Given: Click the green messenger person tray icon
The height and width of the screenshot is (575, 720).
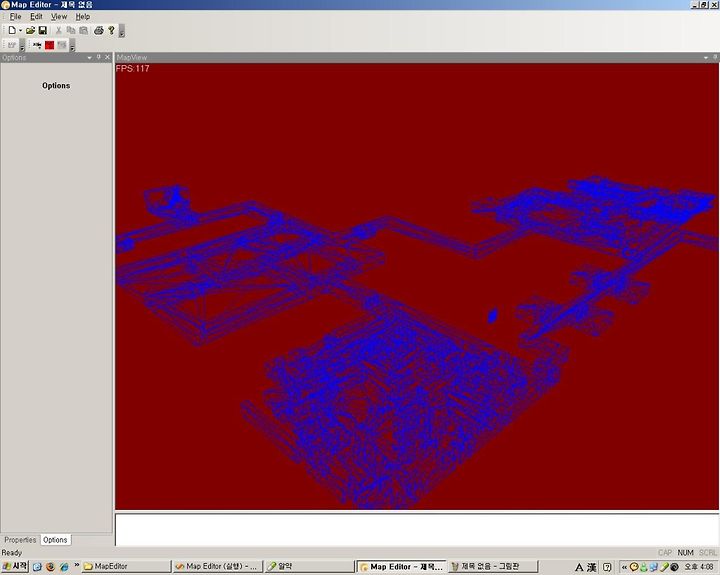Looking at the screenshot, I should (x=644, y=567).
